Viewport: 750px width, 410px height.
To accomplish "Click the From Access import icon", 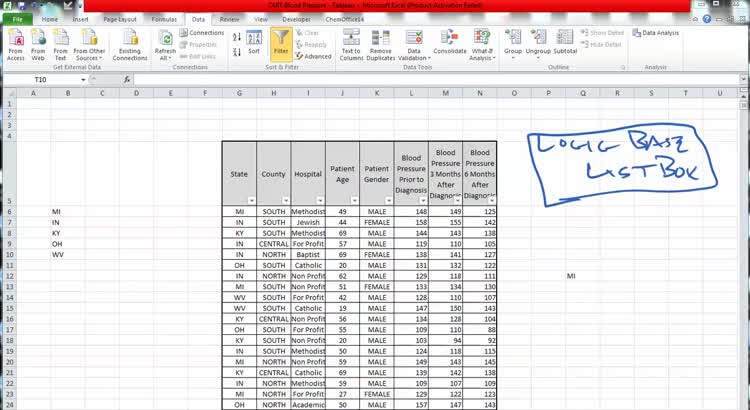I will point(16,45).
